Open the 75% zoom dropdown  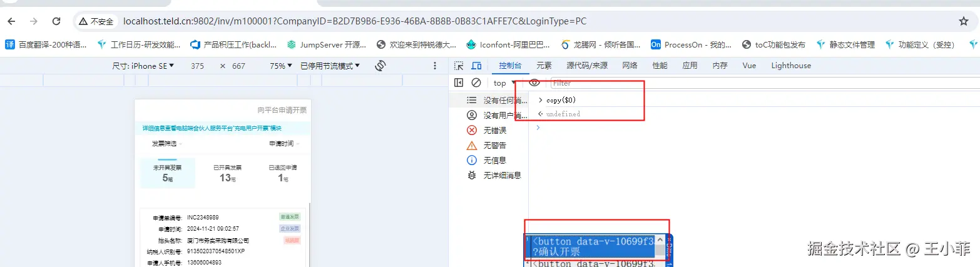pos(281,66)
